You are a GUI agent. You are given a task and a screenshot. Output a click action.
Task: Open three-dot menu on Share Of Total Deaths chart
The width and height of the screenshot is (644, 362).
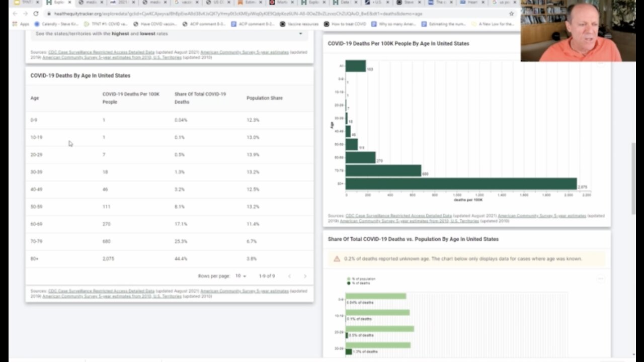click(x=600, y=279)
